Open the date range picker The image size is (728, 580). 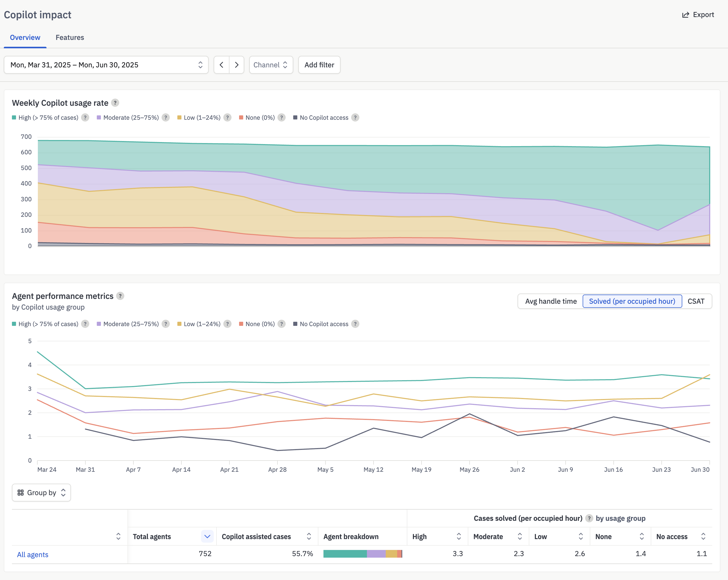click(106, 65)
